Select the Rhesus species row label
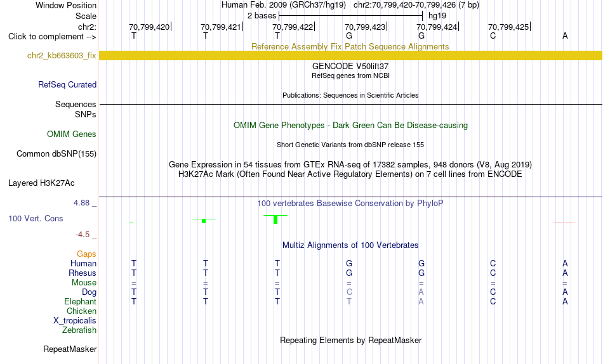This screenshot has width=603, height=364. (83, 273)
